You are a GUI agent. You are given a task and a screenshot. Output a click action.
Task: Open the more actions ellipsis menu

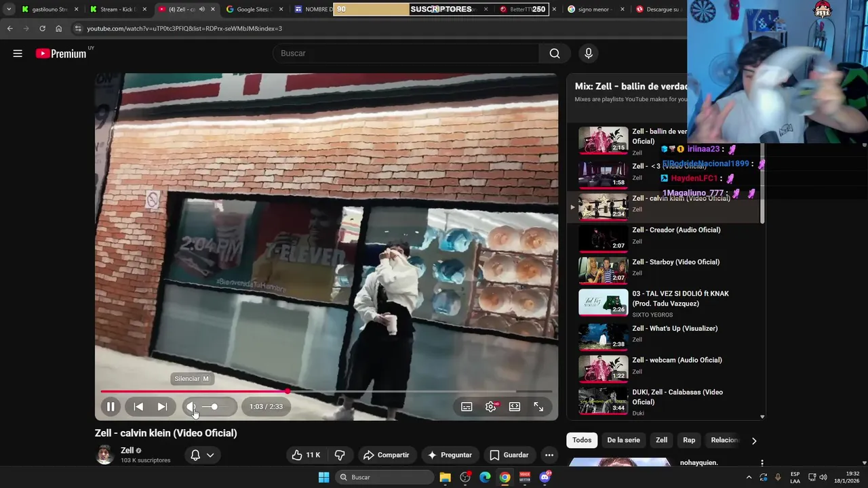tap(549, 455)
